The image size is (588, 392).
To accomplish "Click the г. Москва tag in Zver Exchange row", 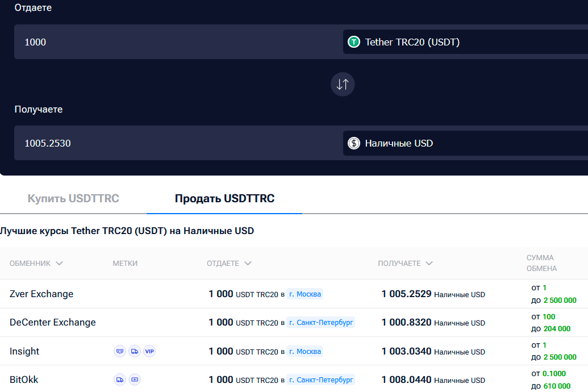I will [305, 294].
